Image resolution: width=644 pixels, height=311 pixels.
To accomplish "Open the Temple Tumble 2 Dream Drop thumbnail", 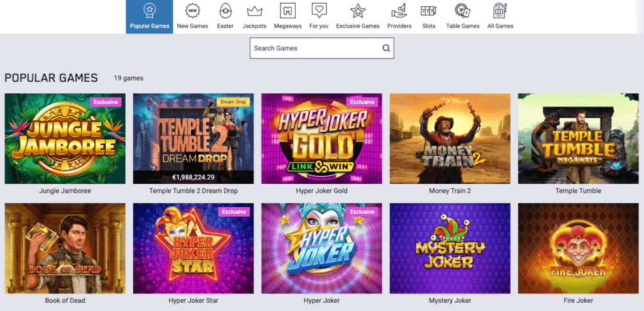I will click(194, 139).
